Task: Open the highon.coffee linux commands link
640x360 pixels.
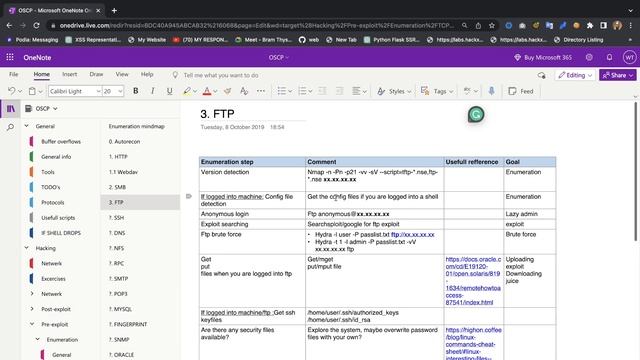Action: [x=473, y=344]
